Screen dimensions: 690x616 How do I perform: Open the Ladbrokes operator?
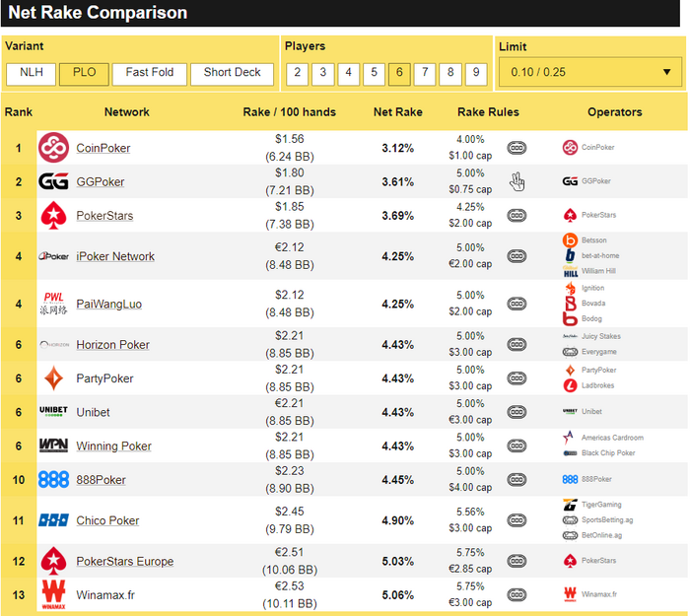(x=588, y=385)
